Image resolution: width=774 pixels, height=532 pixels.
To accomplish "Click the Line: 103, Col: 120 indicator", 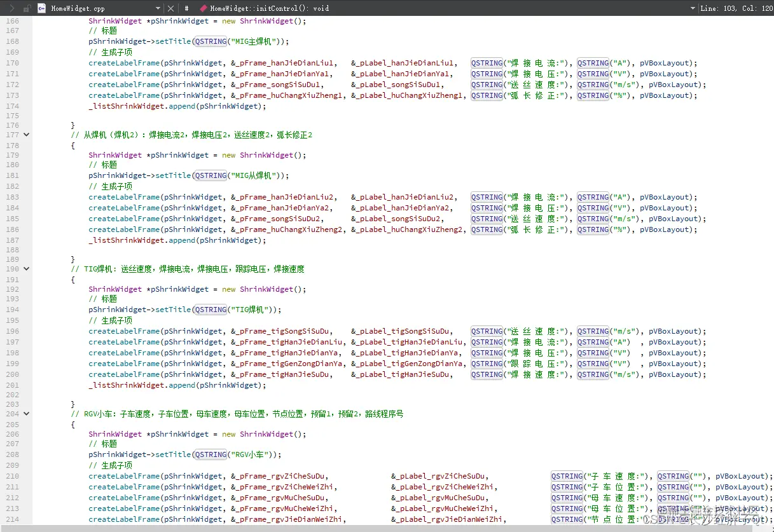I will click(x=736, y=8).
